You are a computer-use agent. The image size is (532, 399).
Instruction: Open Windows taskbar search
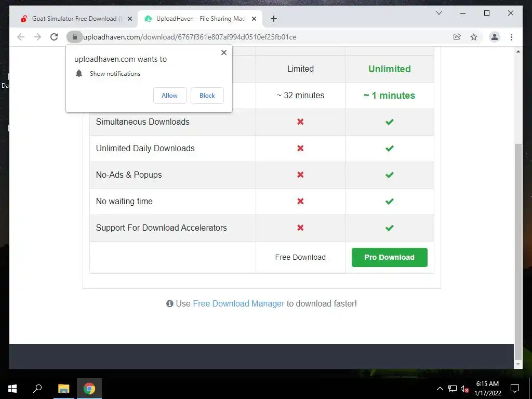point(37,389)
